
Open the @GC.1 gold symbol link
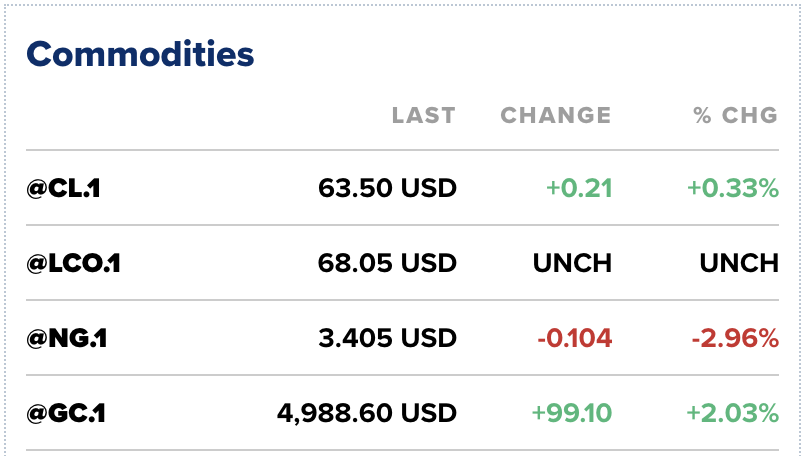click(67, 412)
